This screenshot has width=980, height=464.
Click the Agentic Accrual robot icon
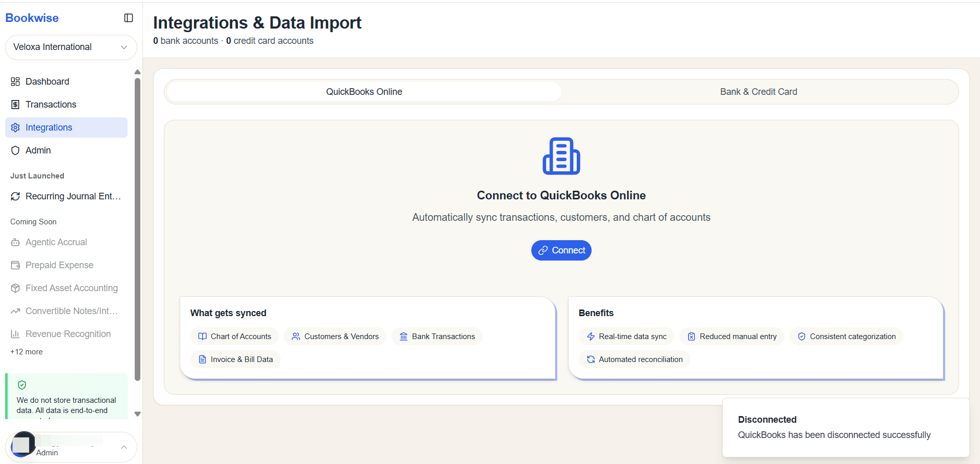pyautogui.click(x=15, y=242)
